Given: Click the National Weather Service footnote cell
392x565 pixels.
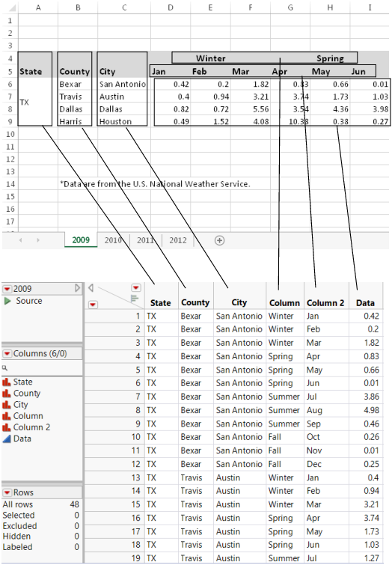Looking at the screenshot, I should (155, 184).
